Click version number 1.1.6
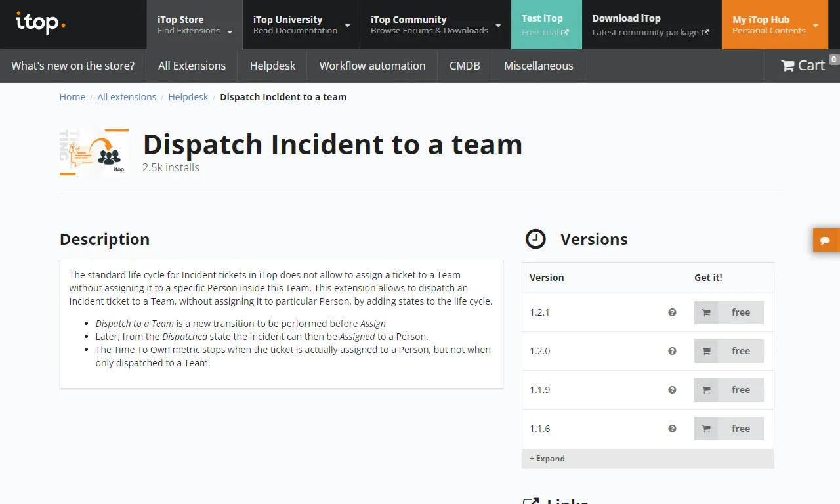 pos(539,429)
